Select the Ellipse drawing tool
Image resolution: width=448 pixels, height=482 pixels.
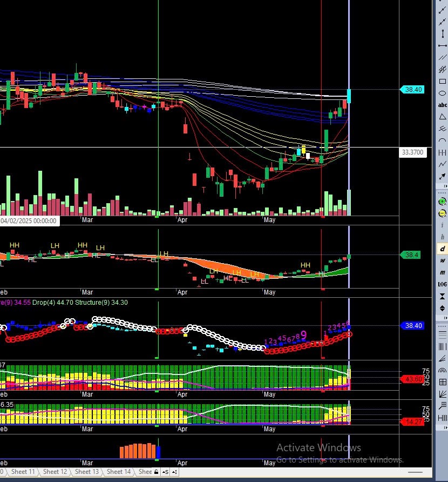443,93
